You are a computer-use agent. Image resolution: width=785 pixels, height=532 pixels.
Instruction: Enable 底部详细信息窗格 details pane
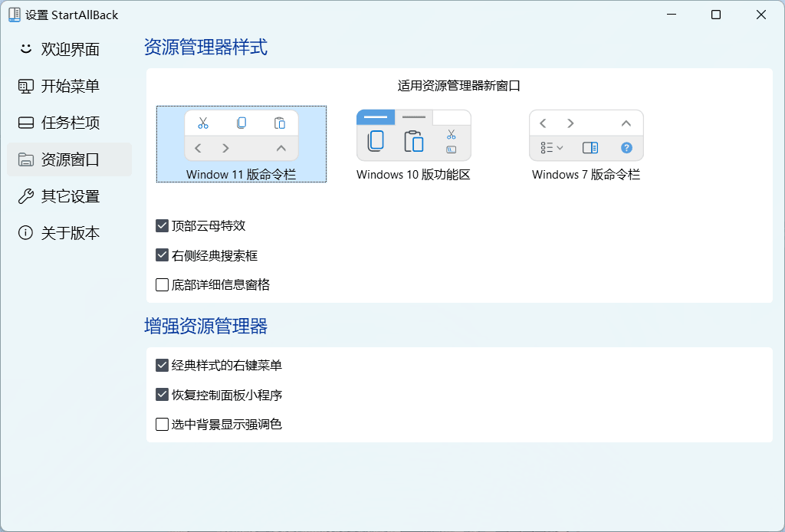pyautogui.click(x=162, y=284)
